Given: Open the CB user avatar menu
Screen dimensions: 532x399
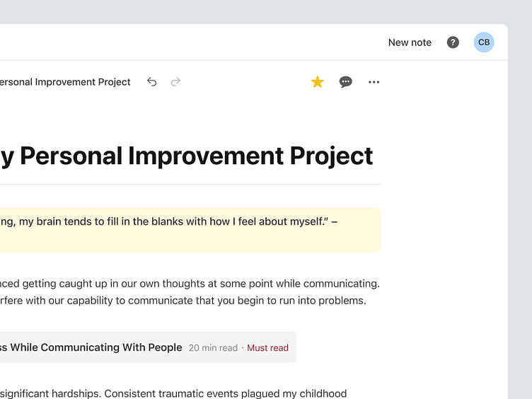Looking at the screenshot, I should (x=484, y=42).
